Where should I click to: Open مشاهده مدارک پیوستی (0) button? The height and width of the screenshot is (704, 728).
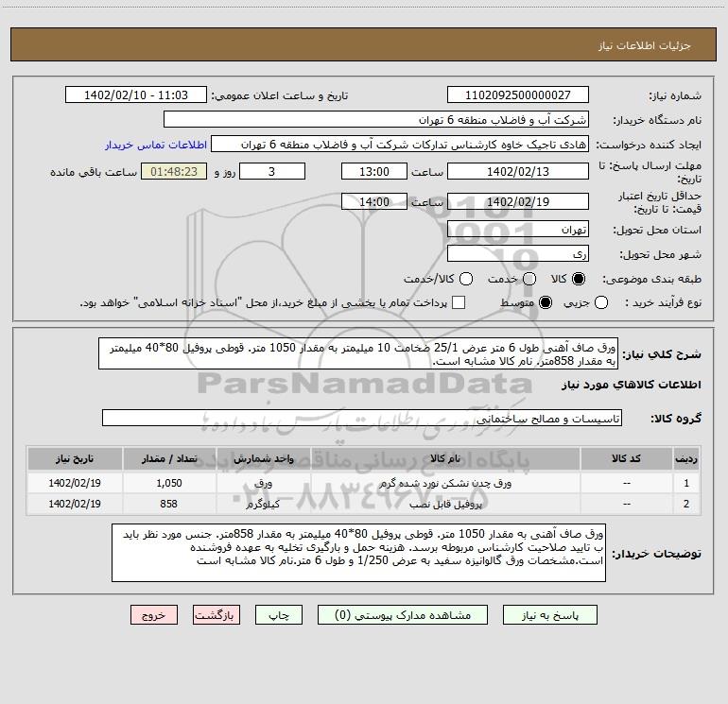[403, 615]
